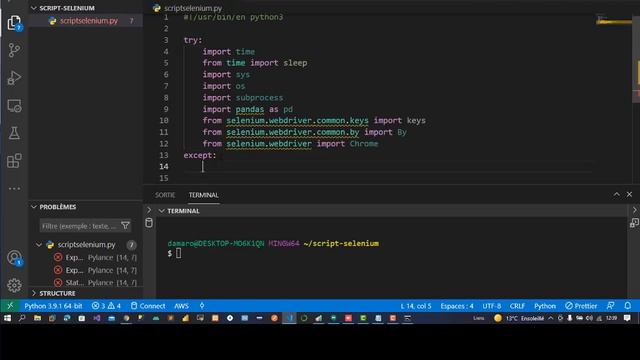Open notifications bell in status bar
640x360 pixels.
point(628,306)
